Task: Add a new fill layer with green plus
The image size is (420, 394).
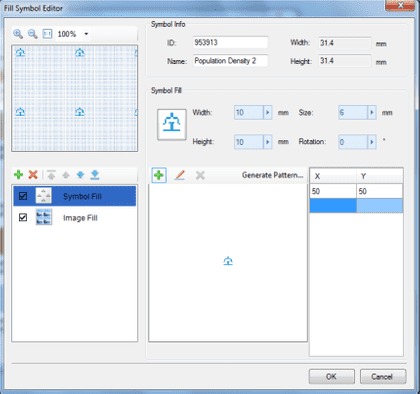Action: coord(18,174)
